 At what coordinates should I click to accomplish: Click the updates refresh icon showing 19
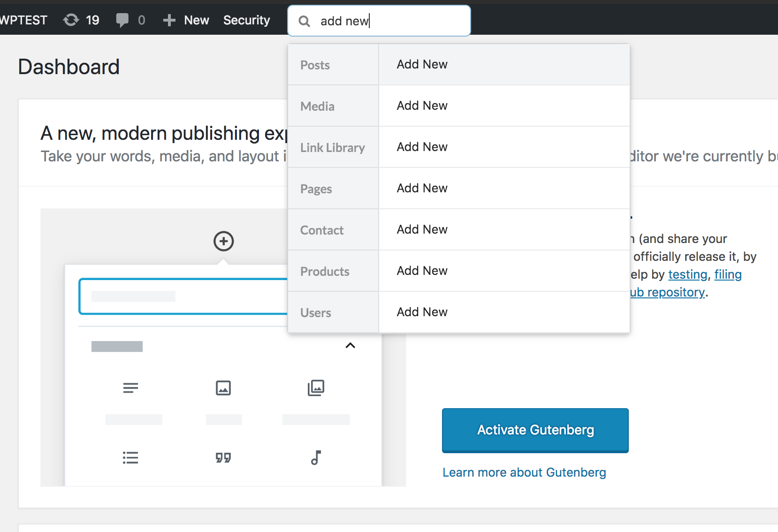click(71, 20)
